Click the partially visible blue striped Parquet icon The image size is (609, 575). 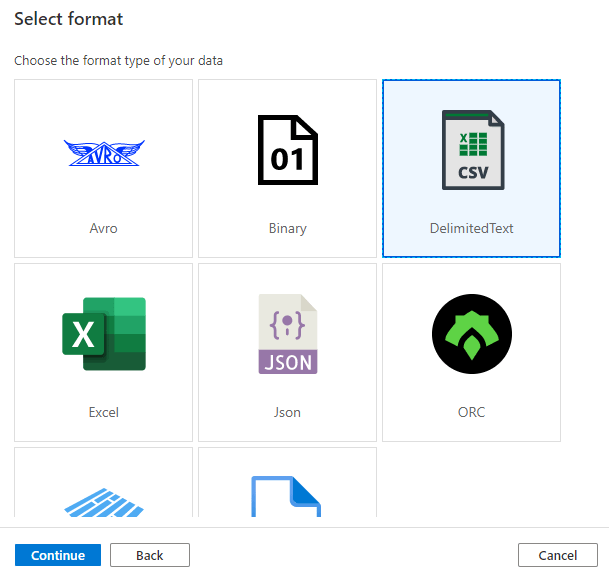pyautogui.click(x=104, y=496)
